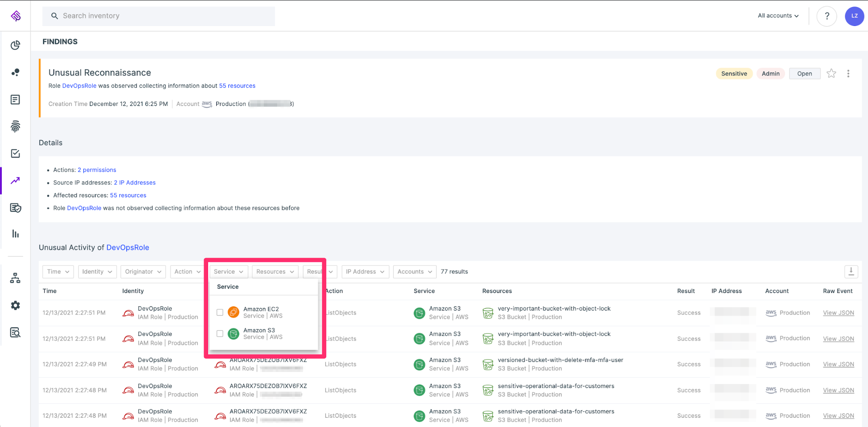The image size is (868, 427).
Task: Star the Unusual Reconnaissance finding
Action: [831, 73]
